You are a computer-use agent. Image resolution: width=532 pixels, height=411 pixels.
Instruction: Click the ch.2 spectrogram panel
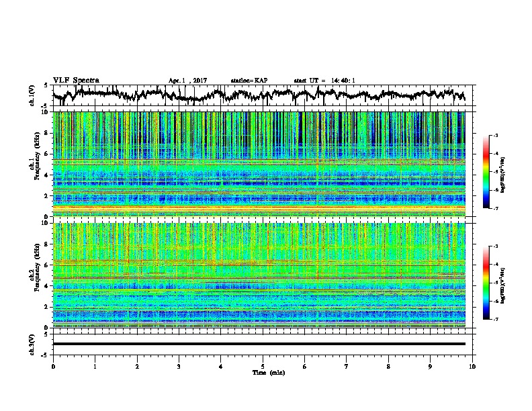click(x=259, y=275)
